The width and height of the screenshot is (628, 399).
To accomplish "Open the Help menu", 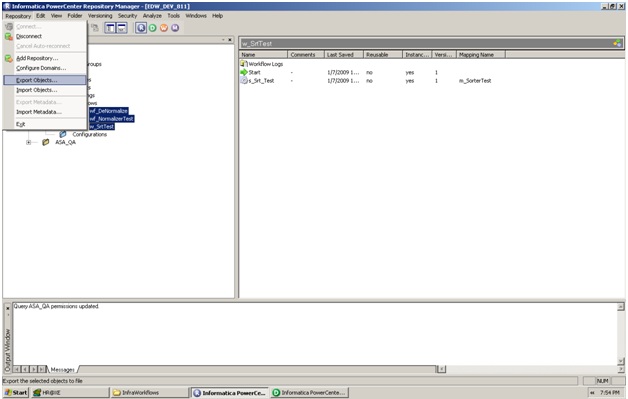I will [217, 16].
